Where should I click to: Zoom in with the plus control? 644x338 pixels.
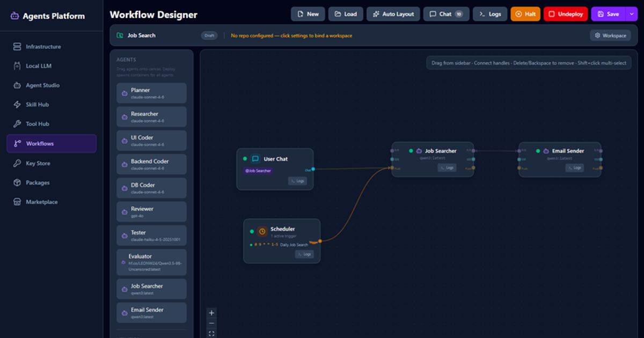211,313
